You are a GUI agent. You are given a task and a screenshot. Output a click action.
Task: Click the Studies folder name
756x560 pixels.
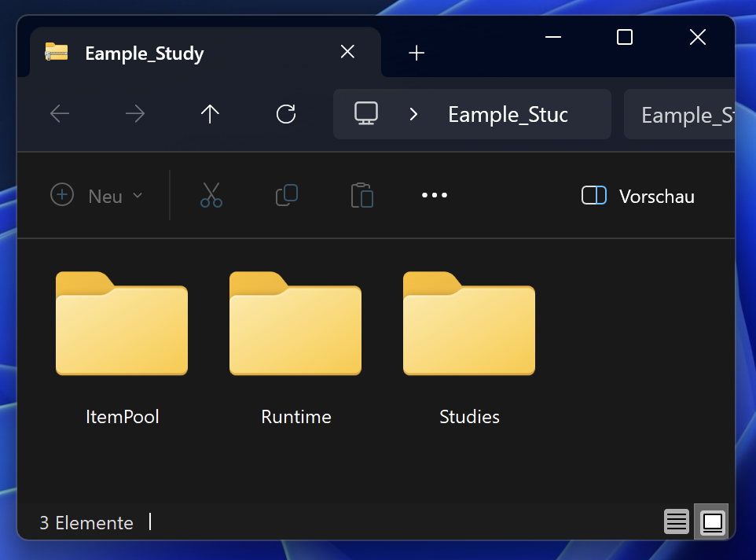[x=470, y=417]
